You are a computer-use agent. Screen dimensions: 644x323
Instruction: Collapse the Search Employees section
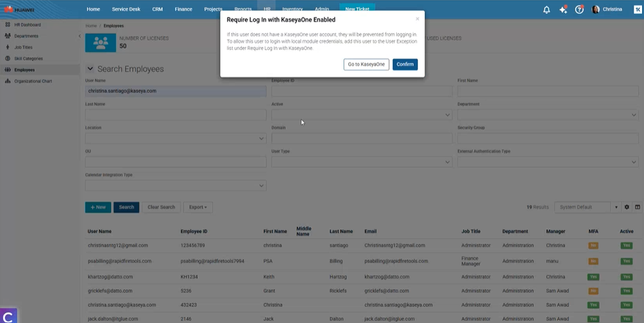(x=91, y=69)
